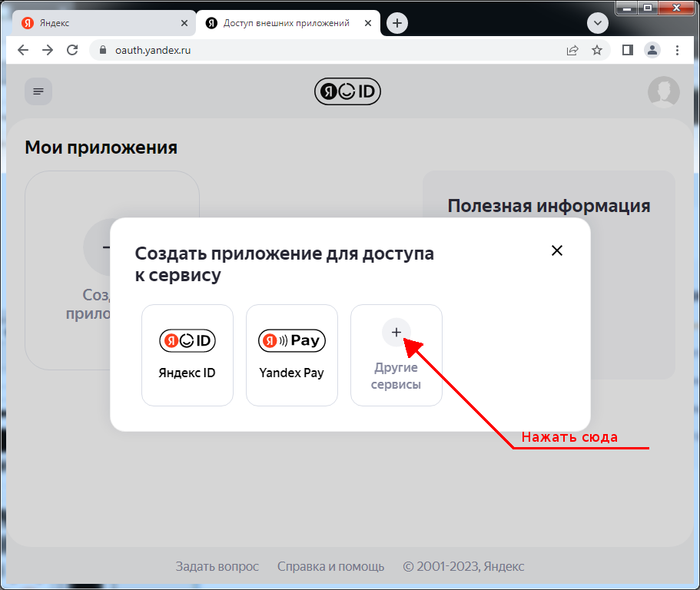Click the Яндекс ID logo in header
Image resolution: width=700 pixels, height=590 pixels.
pyautogui.click(x=347, y=91)
